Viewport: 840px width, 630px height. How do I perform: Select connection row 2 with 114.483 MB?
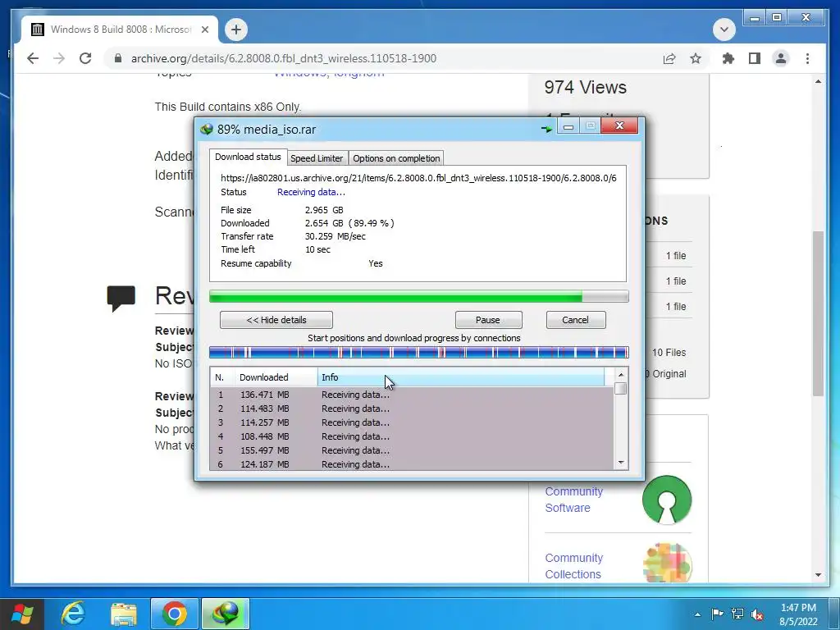[412, 409]
